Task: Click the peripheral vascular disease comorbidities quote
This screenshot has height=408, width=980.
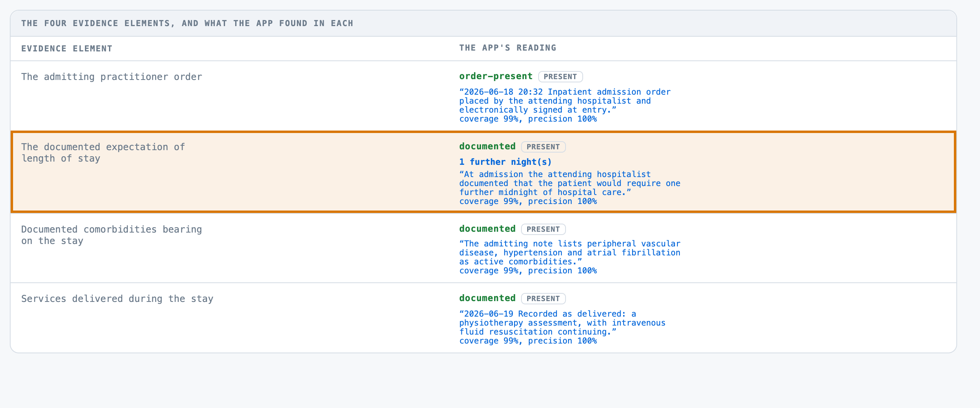Action: pyautogui.click(x=570, y=253)
